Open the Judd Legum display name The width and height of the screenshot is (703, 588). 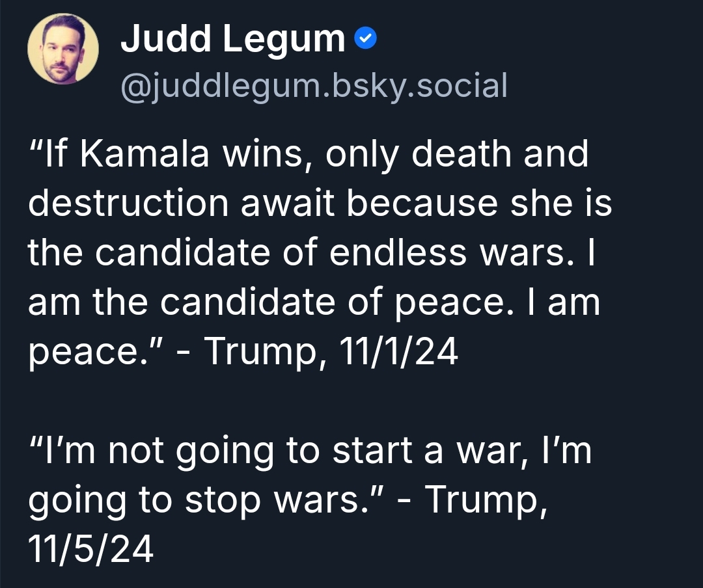pyautogui.click(x=232, y=40)
